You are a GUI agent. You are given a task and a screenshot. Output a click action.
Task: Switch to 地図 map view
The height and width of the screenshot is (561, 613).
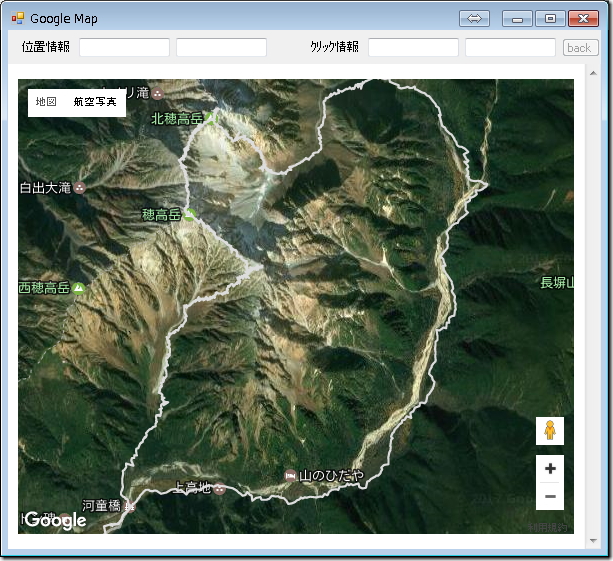click(46, 102)
